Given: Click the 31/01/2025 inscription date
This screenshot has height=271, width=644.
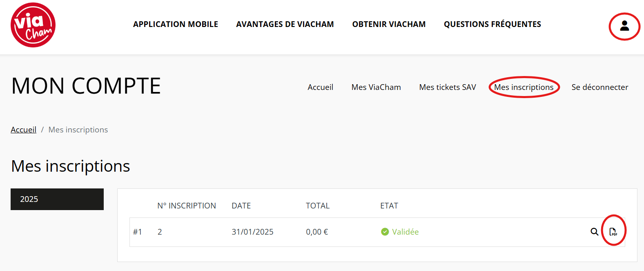Looking at the screenshot, I should click(x=252, y=232).
